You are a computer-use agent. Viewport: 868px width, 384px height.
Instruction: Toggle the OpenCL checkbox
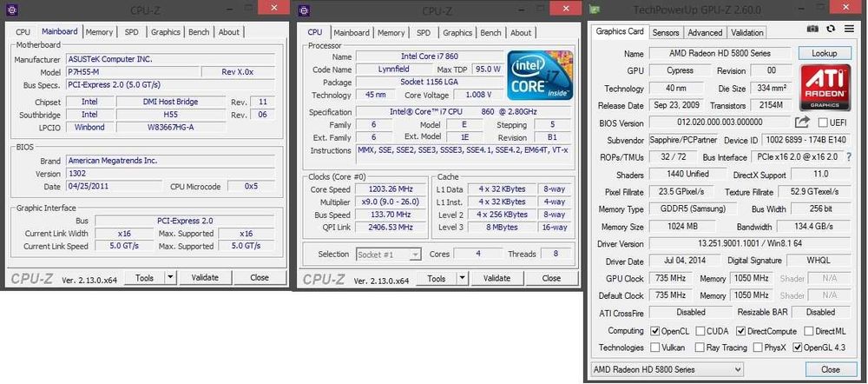654,331
